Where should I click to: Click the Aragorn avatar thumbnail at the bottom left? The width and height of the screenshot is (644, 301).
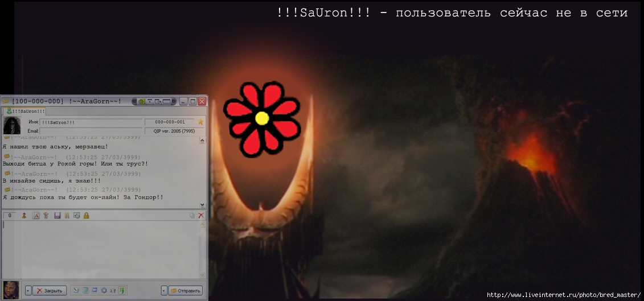pos(11,290)
